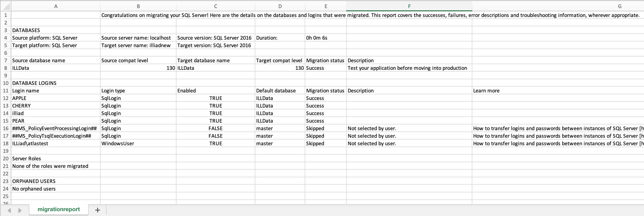Image resolution: width=644 pixels, height=216 pixels.
Task: Select column F by clicking its header
Action: coord(409,6)
